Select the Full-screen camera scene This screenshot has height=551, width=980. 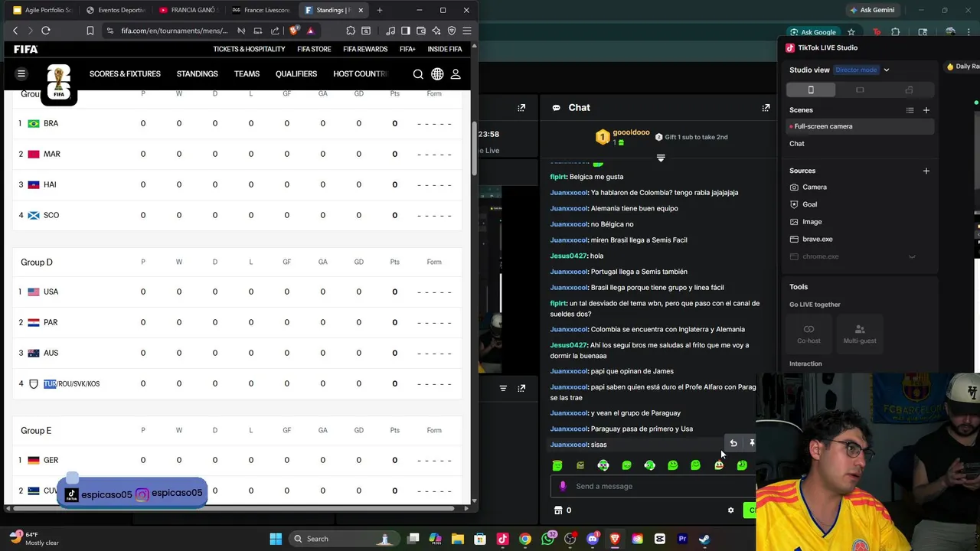[860, 126]
